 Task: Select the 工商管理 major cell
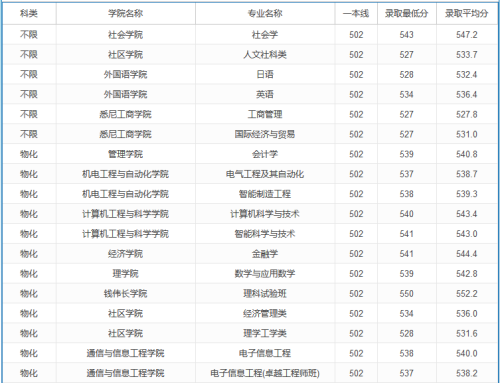point(265,114)
